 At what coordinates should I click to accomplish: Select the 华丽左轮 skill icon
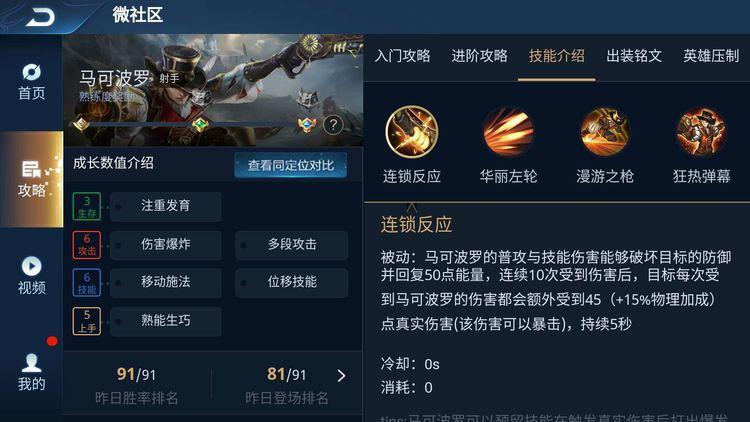[508, 132]
